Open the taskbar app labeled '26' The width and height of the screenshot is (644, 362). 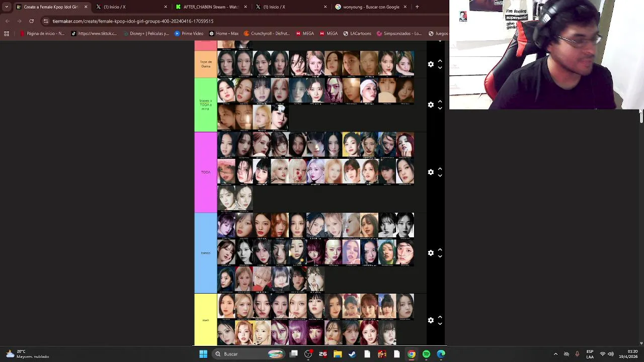(x=323, y=354)
